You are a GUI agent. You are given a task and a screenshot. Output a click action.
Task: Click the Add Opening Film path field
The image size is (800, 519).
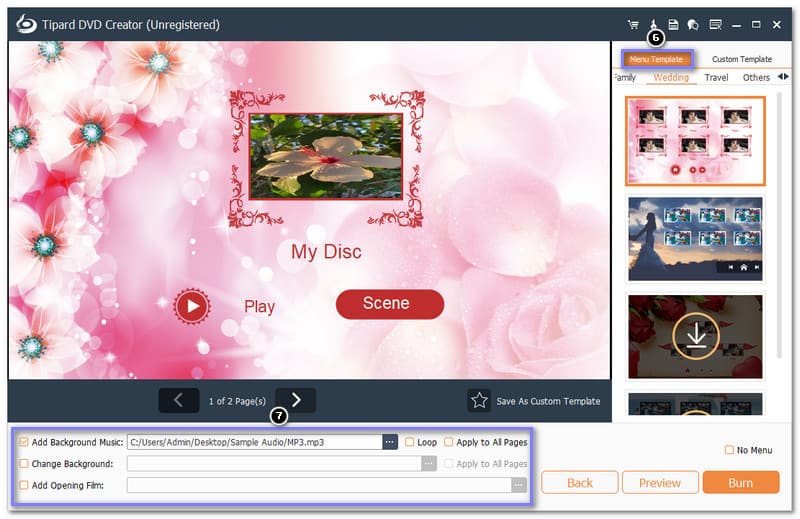click(x=319, y=485)
